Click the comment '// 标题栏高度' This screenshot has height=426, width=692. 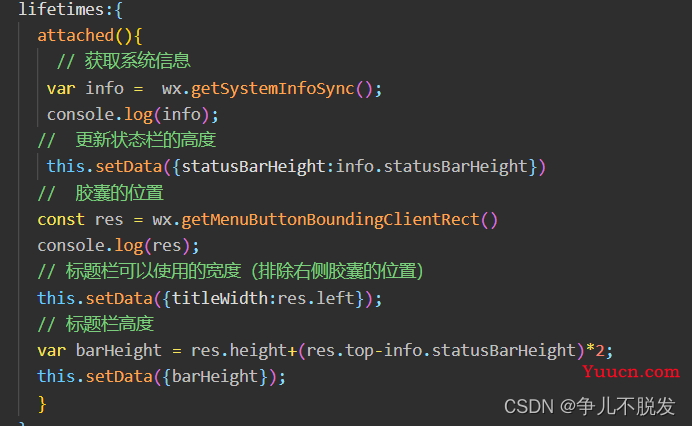coord(96,324)
